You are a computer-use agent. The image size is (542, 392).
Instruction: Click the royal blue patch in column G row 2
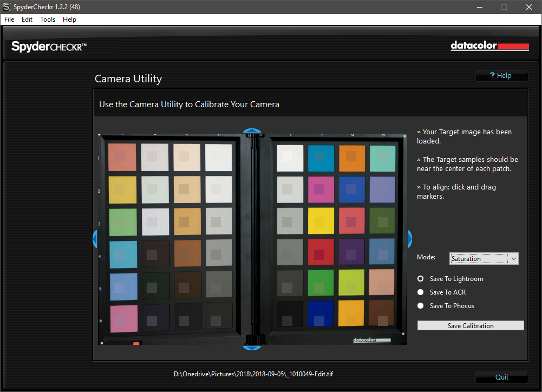(352, 190)
